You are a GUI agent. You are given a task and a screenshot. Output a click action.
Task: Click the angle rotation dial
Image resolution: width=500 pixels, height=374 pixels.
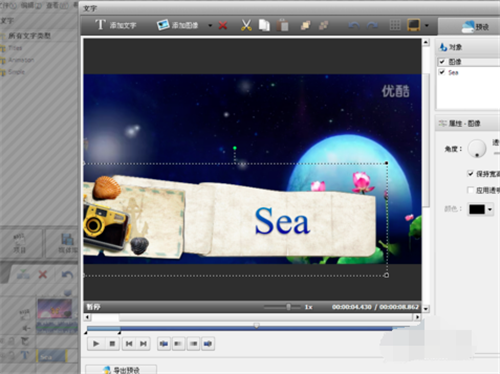[477, 148]
